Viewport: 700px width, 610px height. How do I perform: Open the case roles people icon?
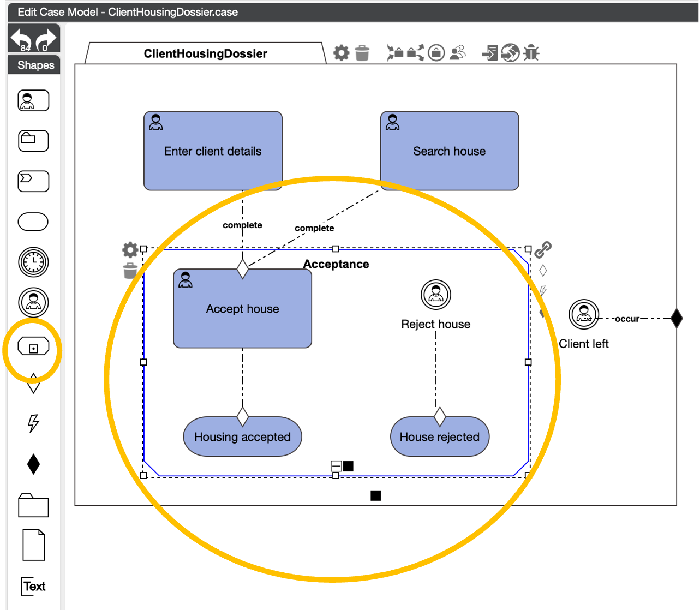pyautogui.click(x=458, y=53)
